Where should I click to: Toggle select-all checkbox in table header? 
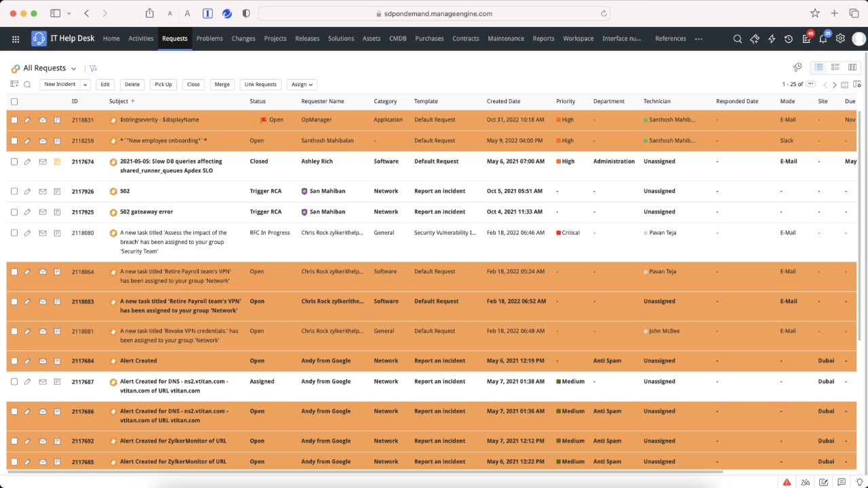(x=14, y=102)
